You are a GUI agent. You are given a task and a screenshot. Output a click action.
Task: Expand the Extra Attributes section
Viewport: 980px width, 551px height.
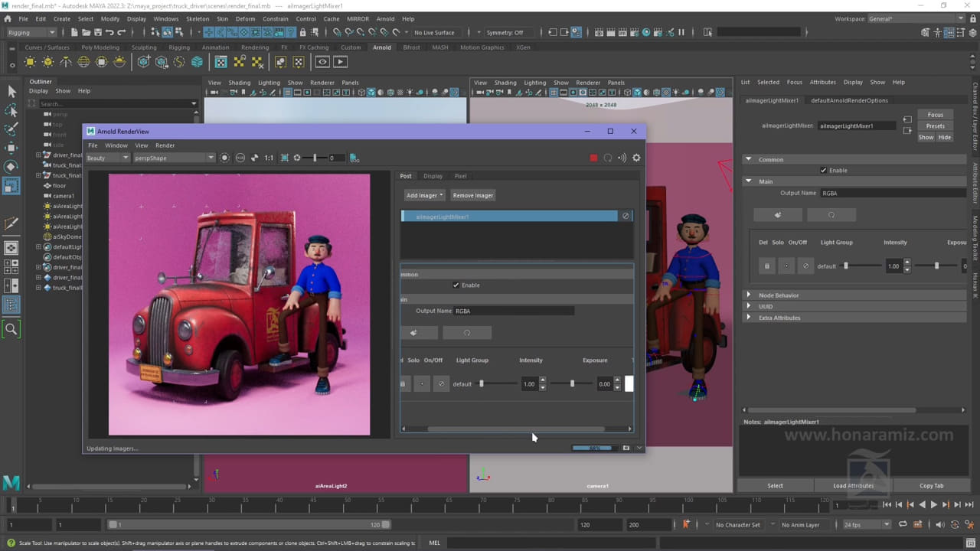point(749,318)
